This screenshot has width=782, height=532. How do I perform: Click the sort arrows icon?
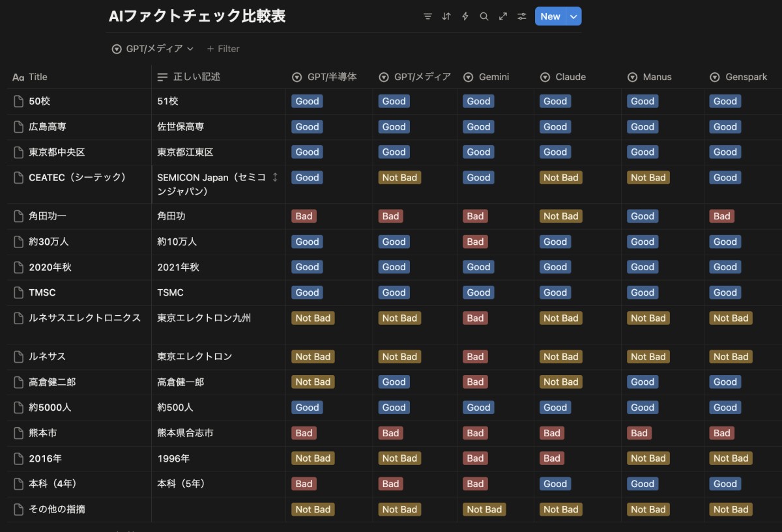(x=446, y=16)
